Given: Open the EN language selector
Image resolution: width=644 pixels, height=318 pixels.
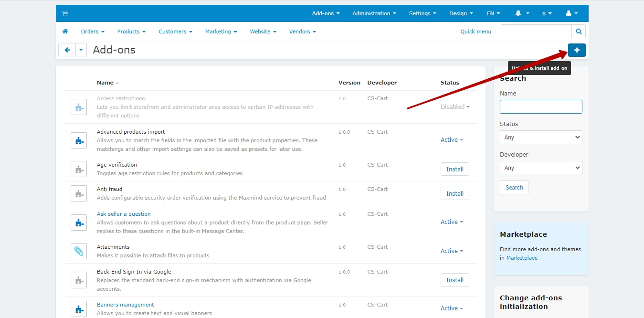Looking at the screenshot, I should tap(494, 13).
